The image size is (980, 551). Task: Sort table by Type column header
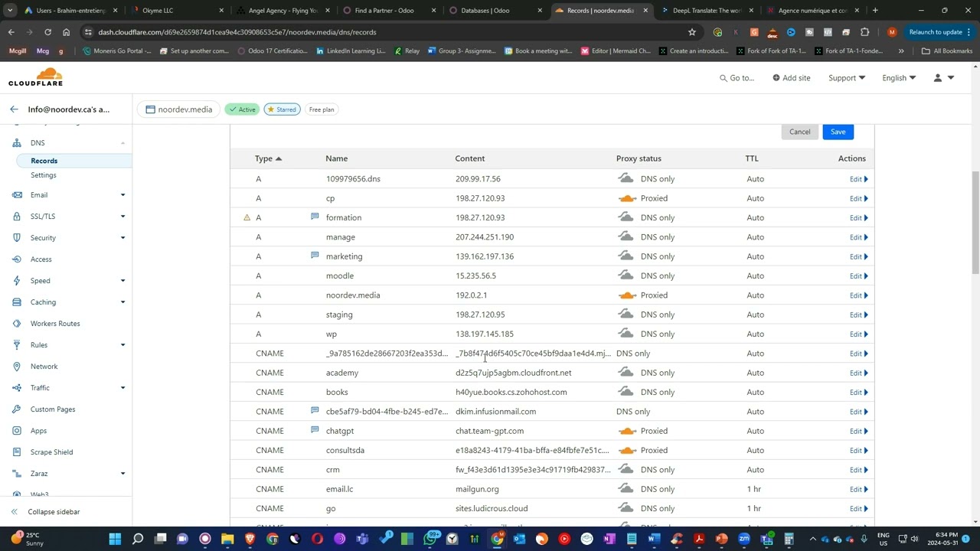268,158
